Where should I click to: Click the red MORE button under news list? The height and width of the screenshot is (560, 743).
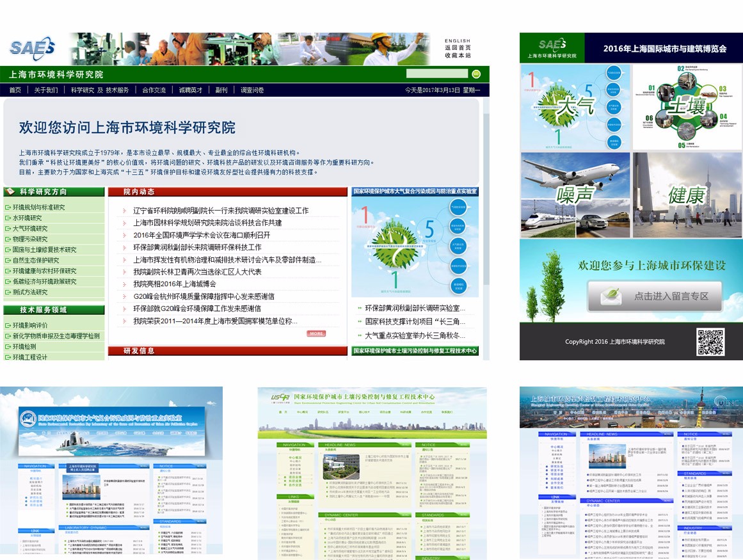[x=316, y=333]
